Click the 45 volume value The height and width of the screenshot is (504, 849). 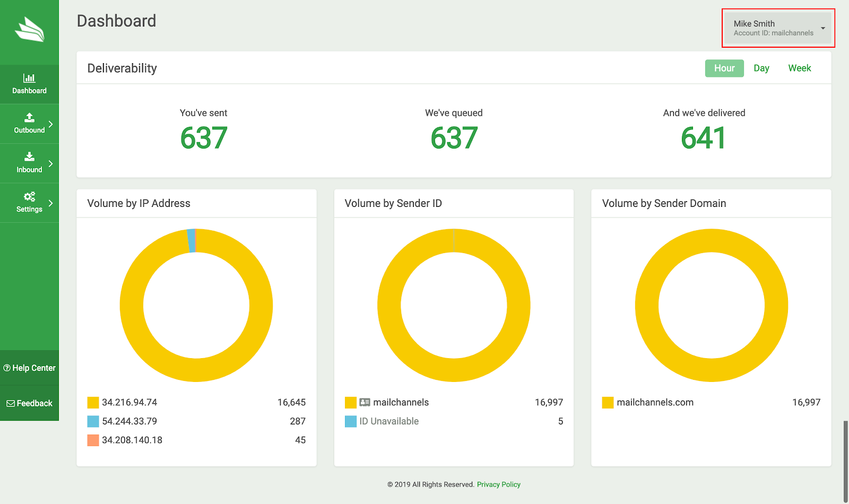tap(300, 440)
